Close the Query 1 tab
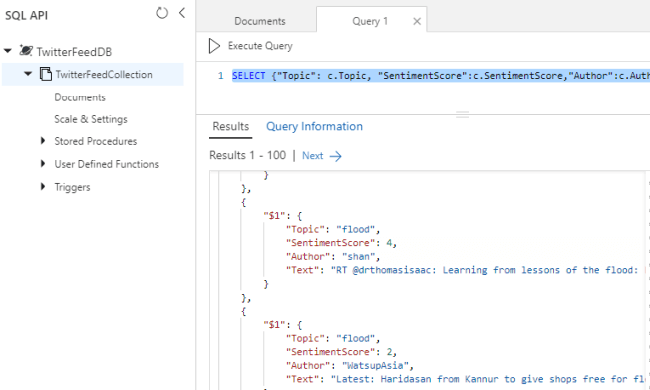650x390 pixels. click(x=417, y=22)
